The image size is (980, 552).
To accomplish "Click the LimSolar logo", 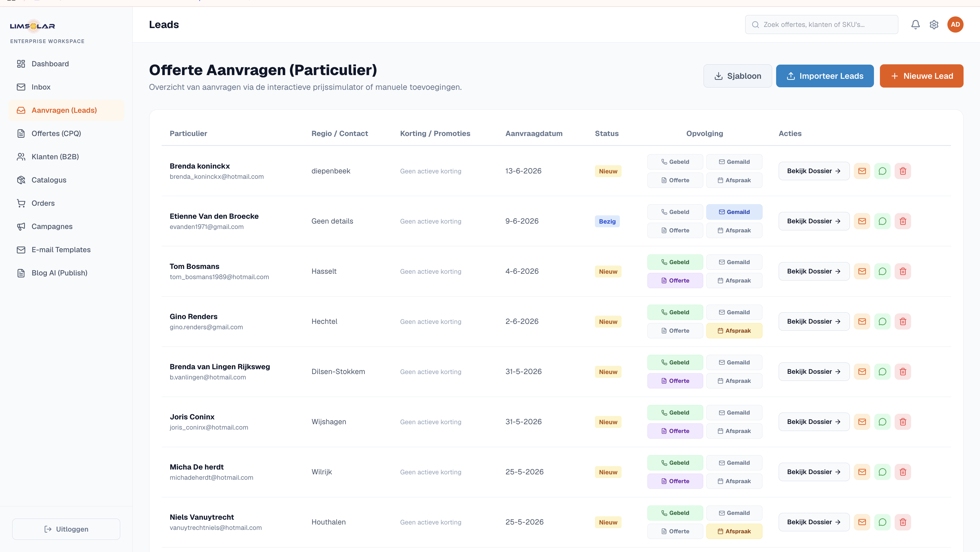I will pyautogui.click(x=33, y=26).
